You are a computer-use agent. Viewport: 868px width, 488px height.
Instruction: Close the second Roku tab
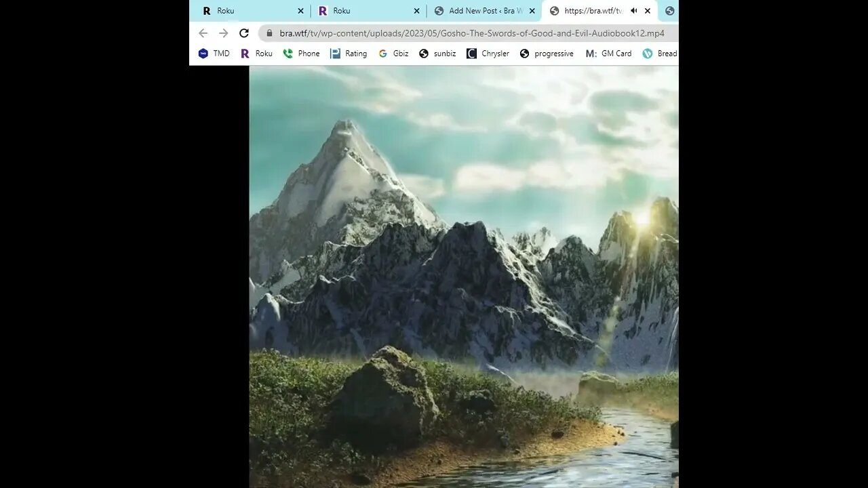[416, 11]
